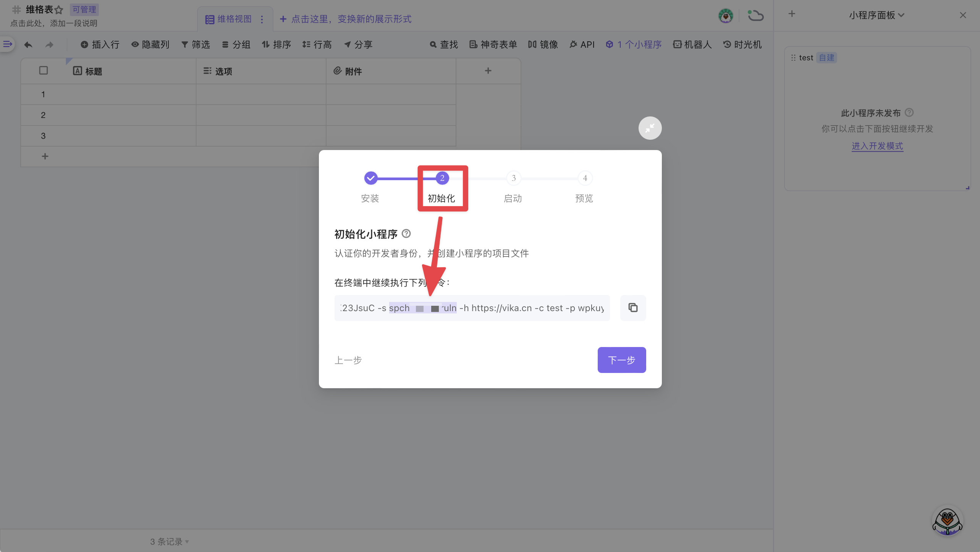Image resolution: width=980 pixels, height=552 pixels.
Task: Click the undo arrow
Action: click(x=28, y=45)
